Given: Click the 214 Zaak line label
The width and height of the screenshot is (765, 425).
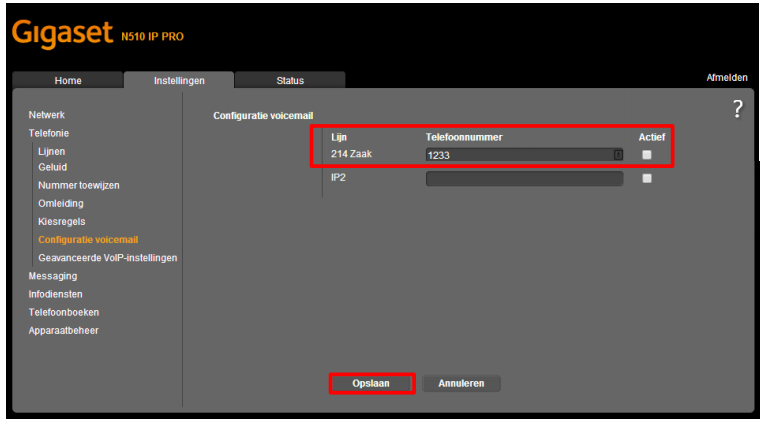Looking at the screenshot, I should click(351, 154).
